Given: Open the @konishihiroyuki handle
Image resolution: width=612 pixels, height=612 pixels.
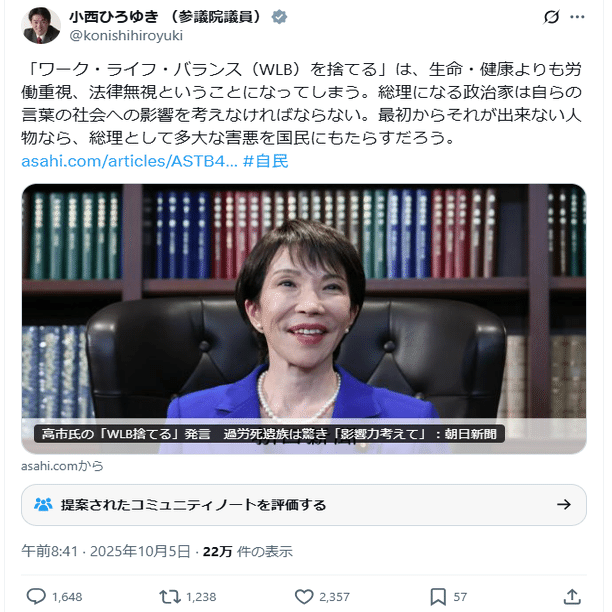Looking at the screenshot, I should point(126,36).
